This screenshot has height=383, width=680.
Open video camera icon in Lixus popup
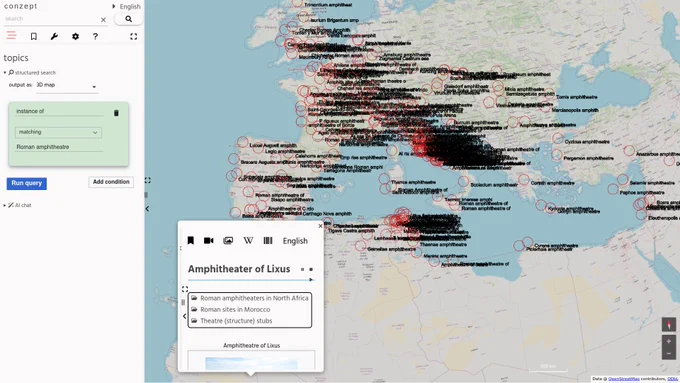209,240
